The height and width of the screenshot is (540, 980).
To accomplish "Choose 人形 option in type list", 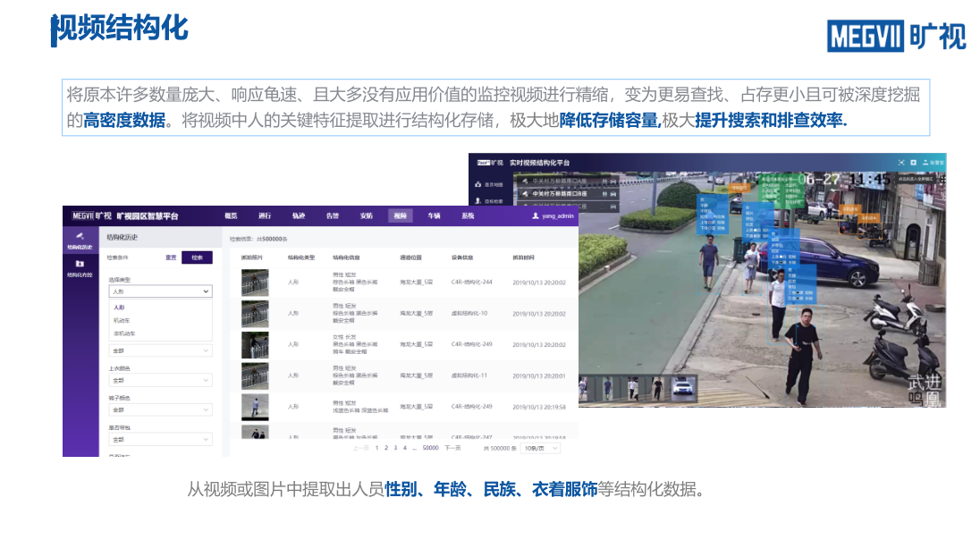I will coord(119,308).
